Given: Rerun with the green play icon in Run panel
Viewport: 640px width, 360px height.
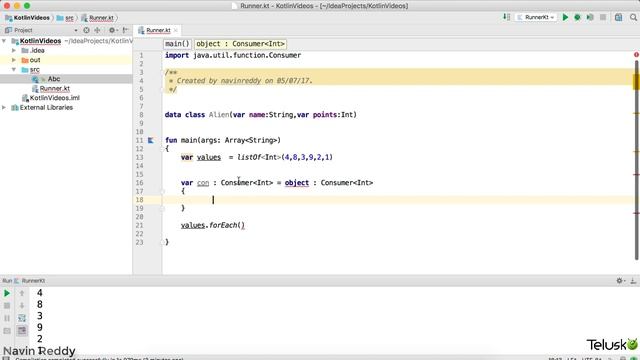Looking at the screenshot, I should (x=7, y=293).
